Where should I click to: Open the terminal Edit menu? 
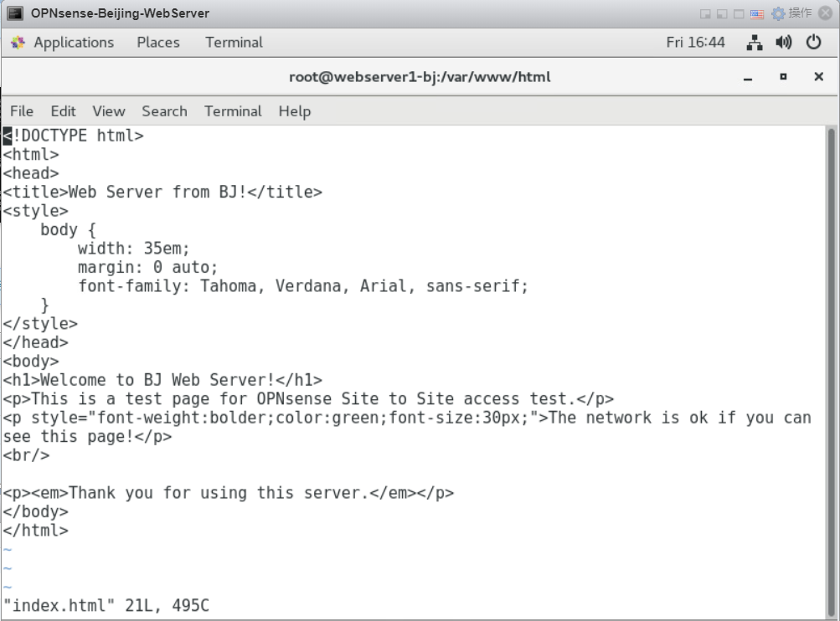(x=63, y=111)
